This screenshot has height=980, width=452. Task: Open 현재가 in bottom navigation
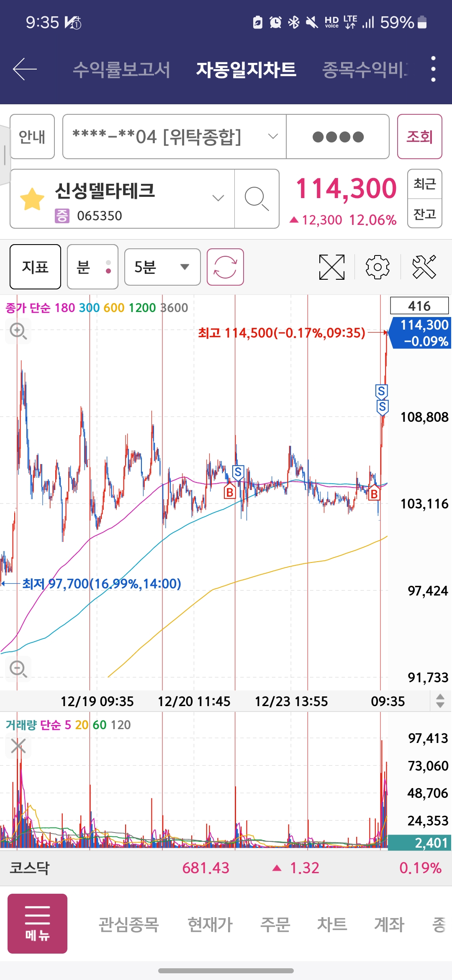pyautogui.click(x=210, y=924)
